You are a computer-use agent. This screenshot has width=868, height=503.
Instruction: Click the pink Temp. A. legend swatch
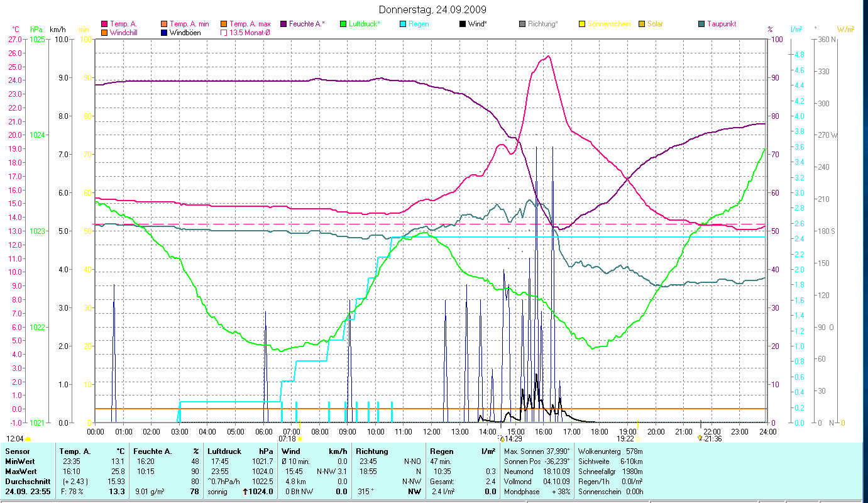point(104,24)
